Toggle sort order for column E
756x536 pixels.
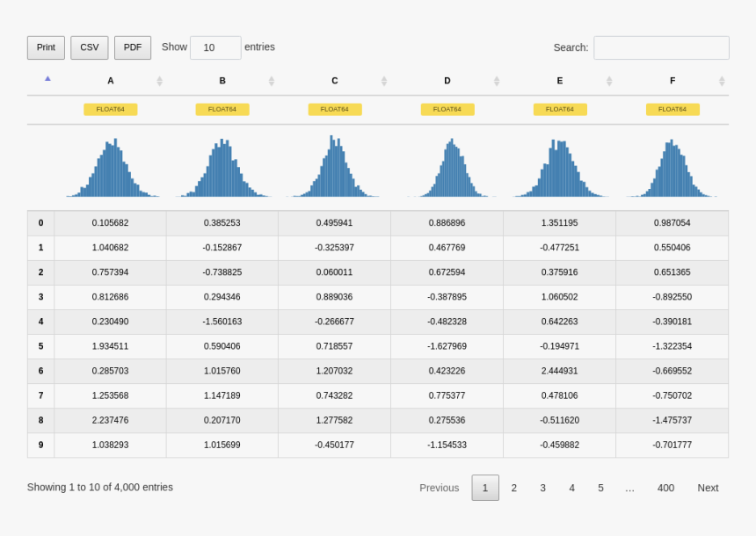pyautogui.click(x=609, y=80)
